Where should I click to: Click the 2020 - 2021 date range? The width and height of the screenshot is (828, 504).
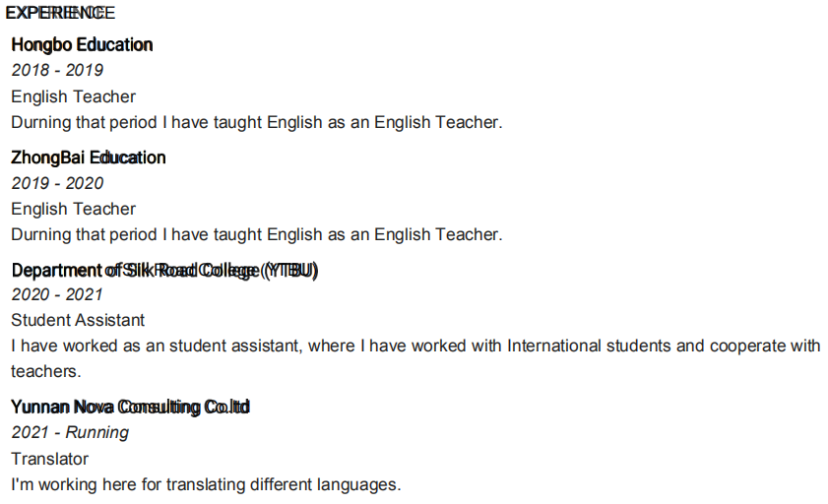57,294
